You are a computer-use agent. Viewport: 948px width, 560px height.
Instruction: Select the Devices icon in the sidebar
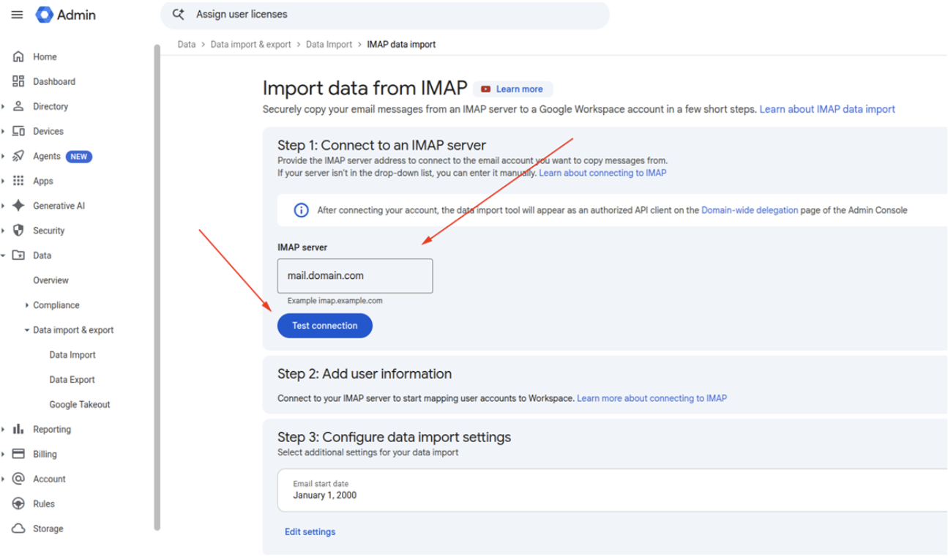18,131
